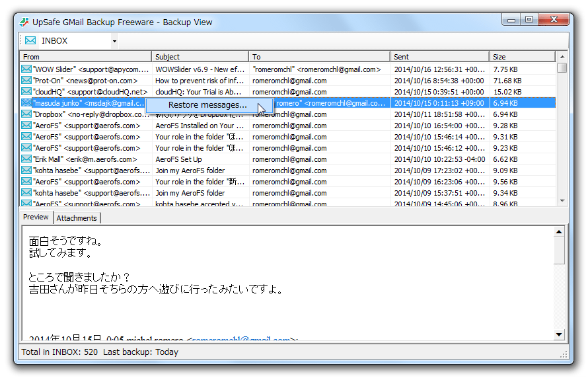Select "How to prevent risk of inf…" subject
Viewport: 588px width, 380px height.
click(x=200, y=81)
